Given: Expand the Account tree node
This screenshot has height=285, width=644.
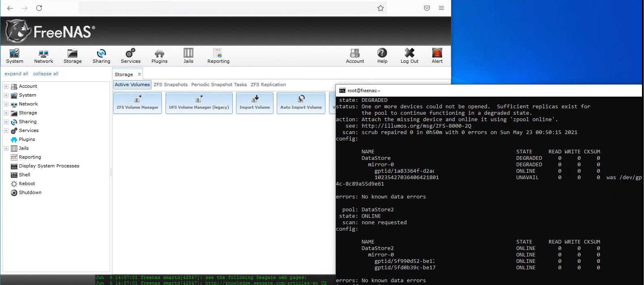Looking at the screenshot, I should coord(6,86).
